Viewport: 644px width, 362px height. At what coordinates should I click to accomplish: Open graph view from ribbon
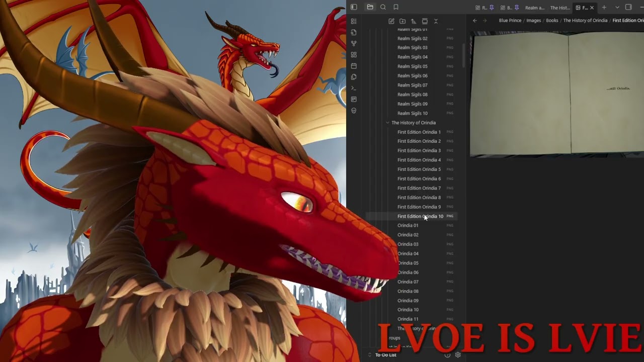click(354, 43)
